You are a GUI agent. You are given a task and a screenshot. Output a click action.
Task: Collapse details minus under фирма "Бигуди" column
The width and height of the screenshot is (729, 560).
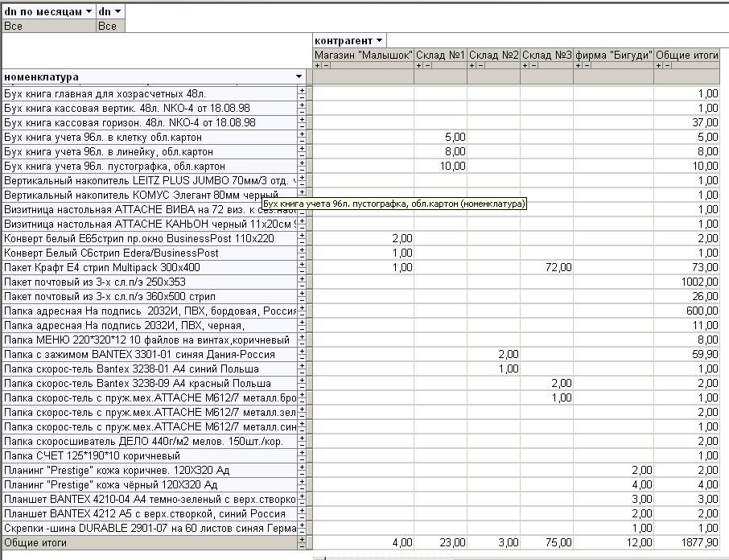[x=587, y=65]
